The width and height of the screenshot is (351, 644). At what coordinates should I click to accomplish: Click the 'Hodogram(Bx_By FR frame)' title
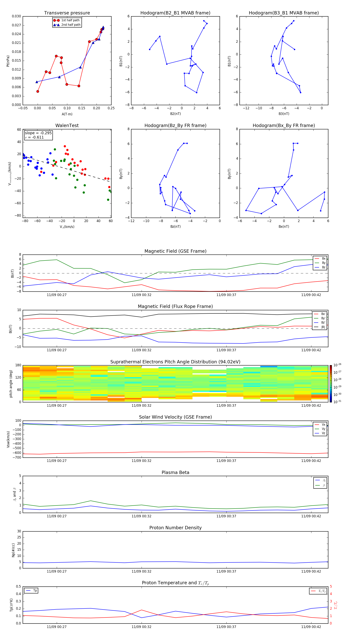click(x=284, y=125)
